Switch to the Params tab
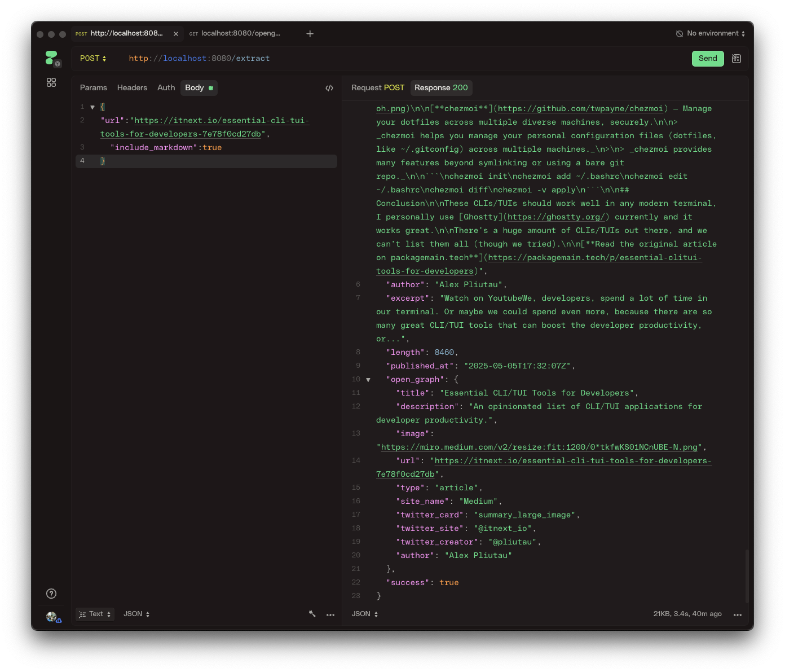This screenshot has width=785, height=672. (94, 87)
